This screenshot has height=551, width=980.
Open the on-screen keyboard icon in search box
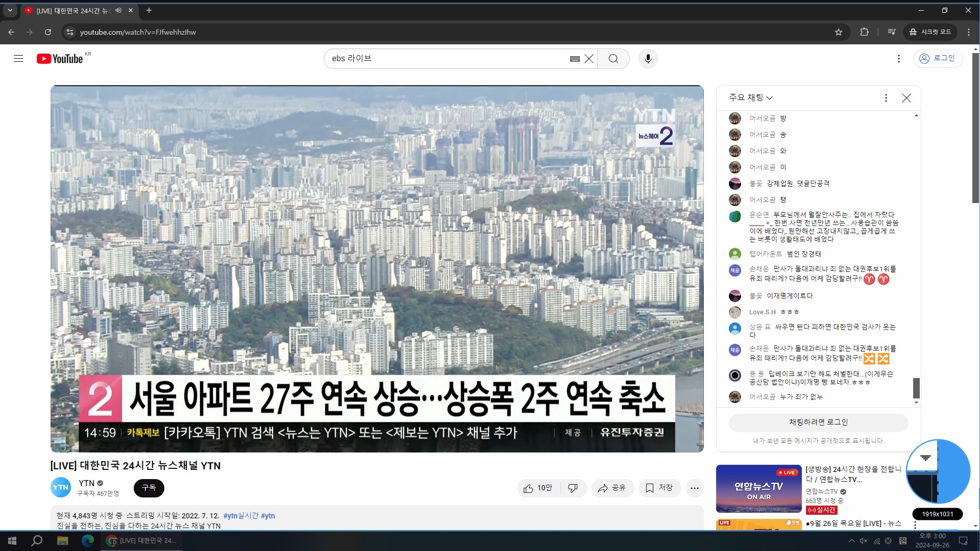coord(575,59)
